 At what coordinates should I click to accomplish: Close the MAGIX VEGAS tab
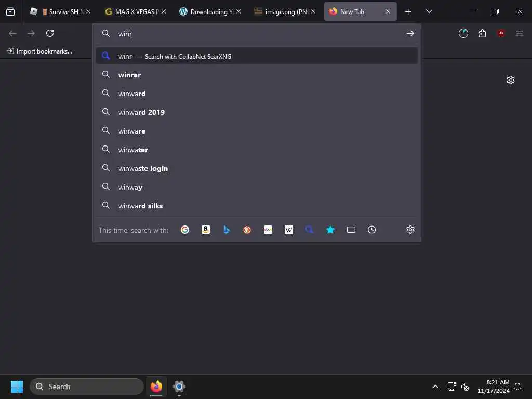tap(164, 11)
